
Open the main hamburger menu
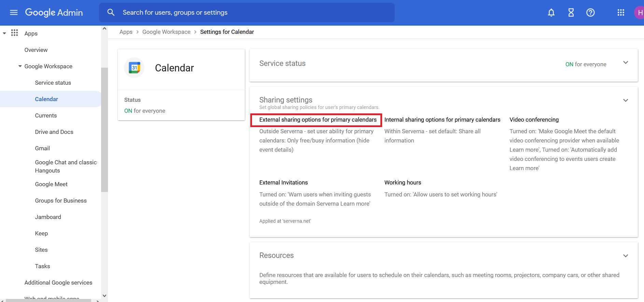tap(14, 13)
